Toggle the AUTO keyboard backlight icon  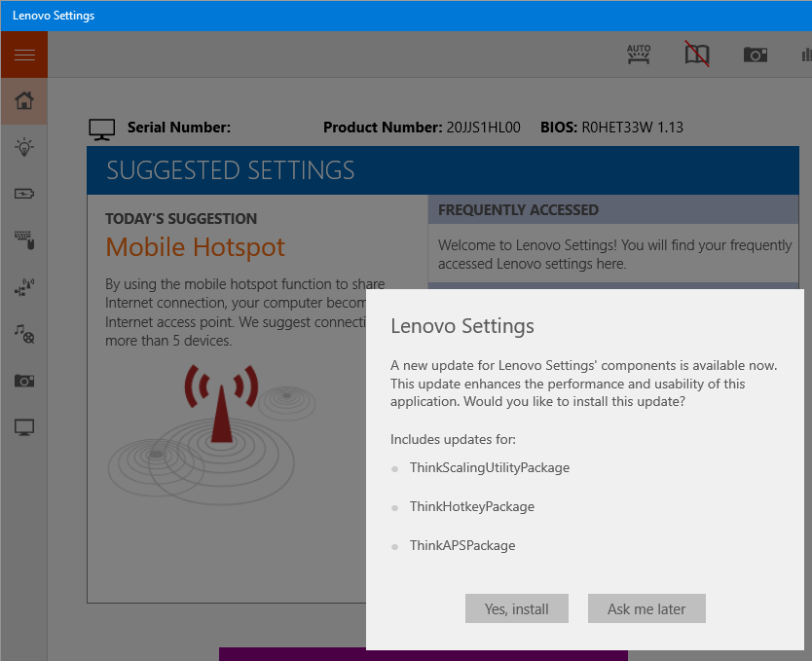639,55
